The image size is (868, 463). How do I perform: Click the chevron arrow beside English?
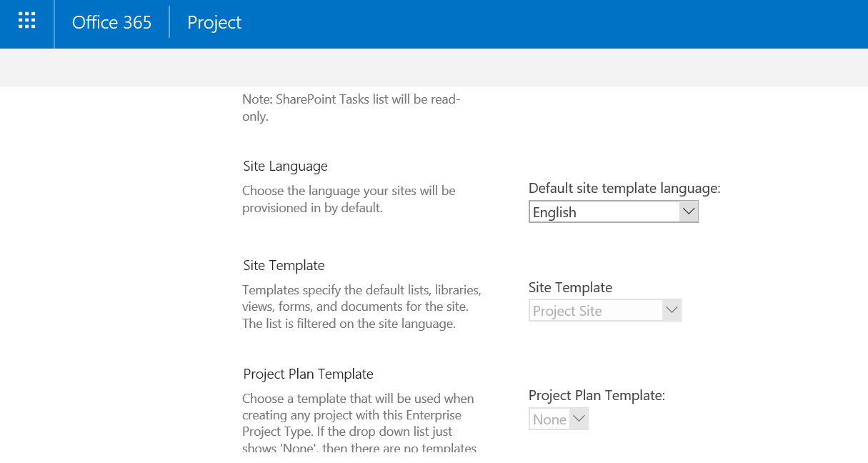point(688,211)
